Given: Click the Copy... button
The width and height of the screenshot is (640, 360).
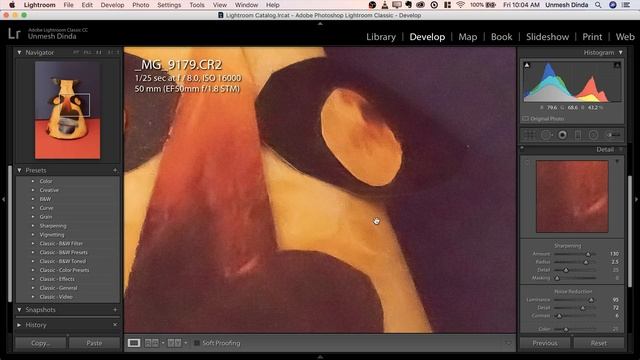Looking at the screenshot, I should tap(40, 343).
